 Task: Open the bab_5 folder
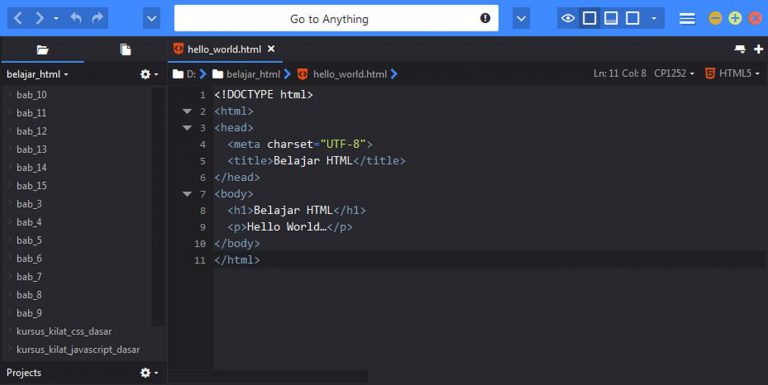coord(29,241)
